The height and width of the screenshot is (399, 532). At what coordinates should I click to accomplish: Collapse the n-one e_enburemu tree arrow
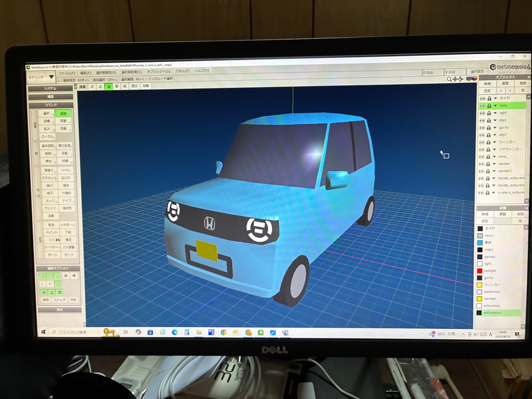494,193
